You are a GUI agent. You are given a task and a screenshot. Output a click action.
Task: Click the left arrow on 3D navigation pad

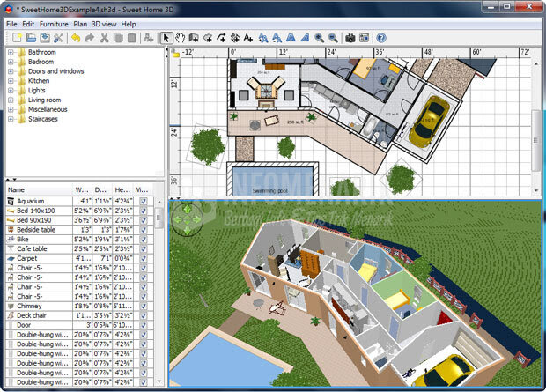point(178,219)
